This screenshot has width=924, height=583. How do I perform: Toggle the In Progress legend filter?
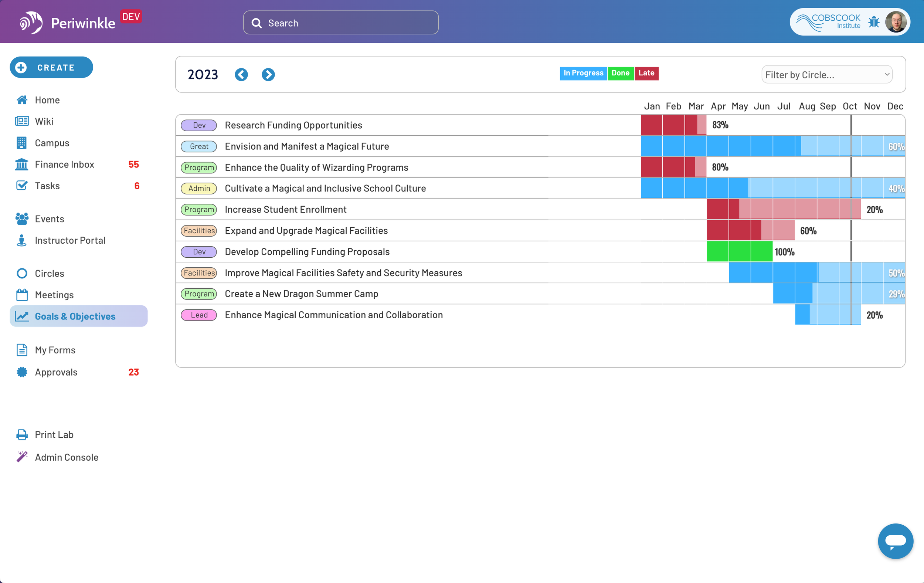click(583, 73)
